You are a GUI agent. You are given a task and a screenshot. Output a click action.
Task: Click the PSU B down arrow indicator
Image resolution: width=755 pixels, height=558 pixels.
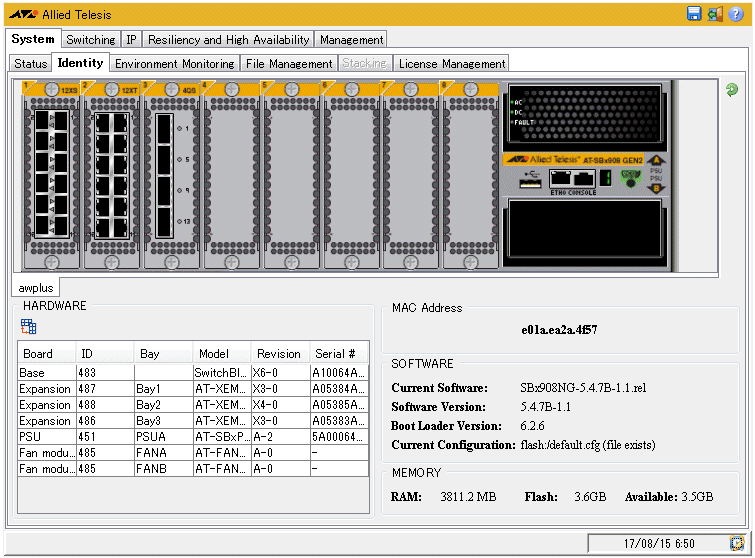[656, 187]
